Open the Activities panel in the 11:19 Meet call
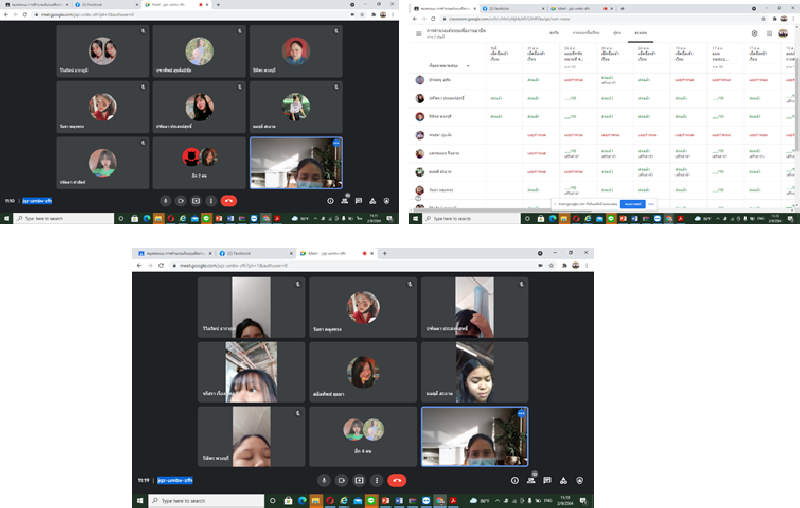Viewport: 800px width, 508px height. click(563, 480)
